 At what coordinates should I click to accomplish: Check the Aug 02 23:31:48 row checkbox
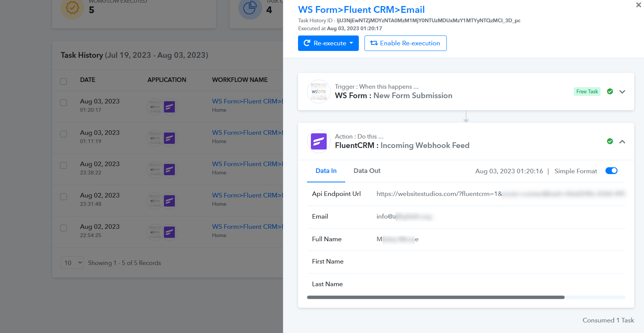[63, 197]
